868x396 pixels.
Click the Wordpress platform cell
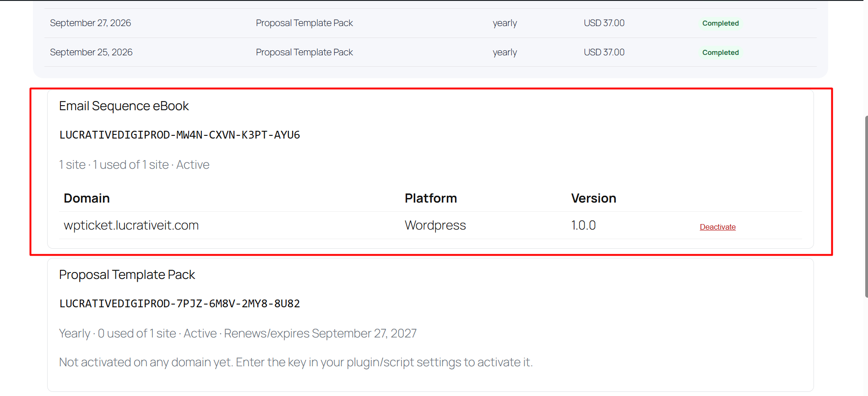[x=435, y=225]
